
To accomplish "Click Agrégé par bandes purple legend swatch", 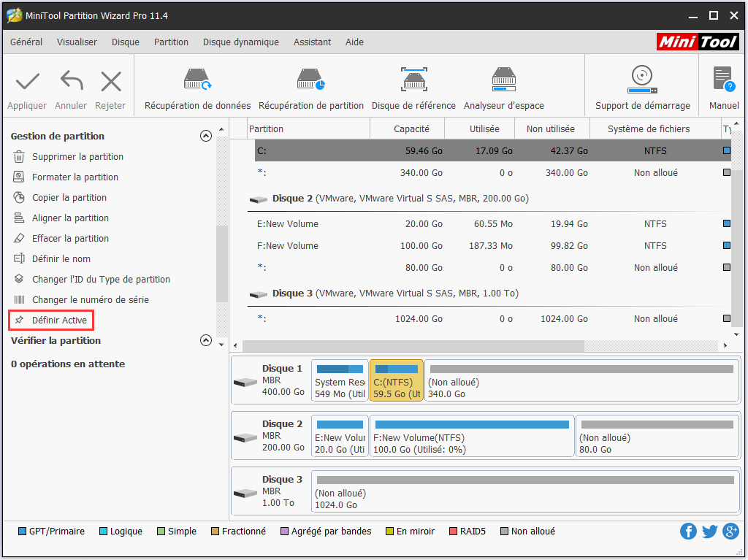I will [284, 531].
